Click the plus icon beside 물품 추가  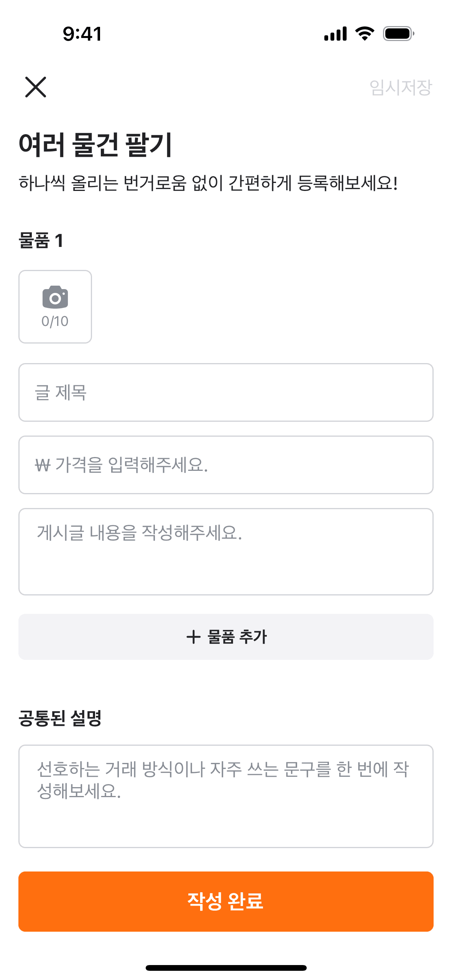(194, 637)
